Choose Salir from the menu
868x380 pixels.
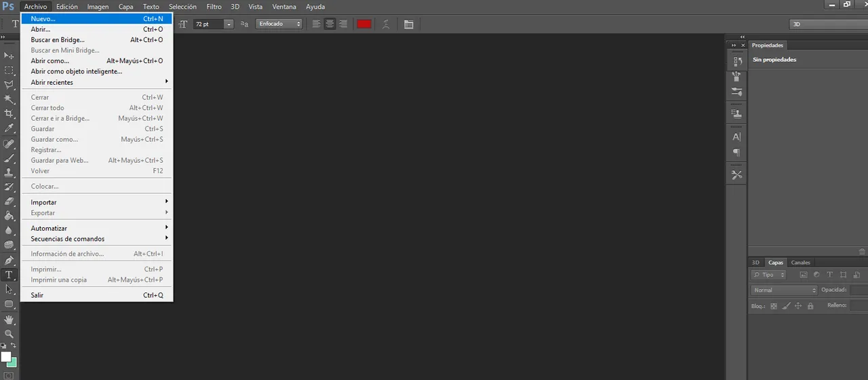point(96,295)
